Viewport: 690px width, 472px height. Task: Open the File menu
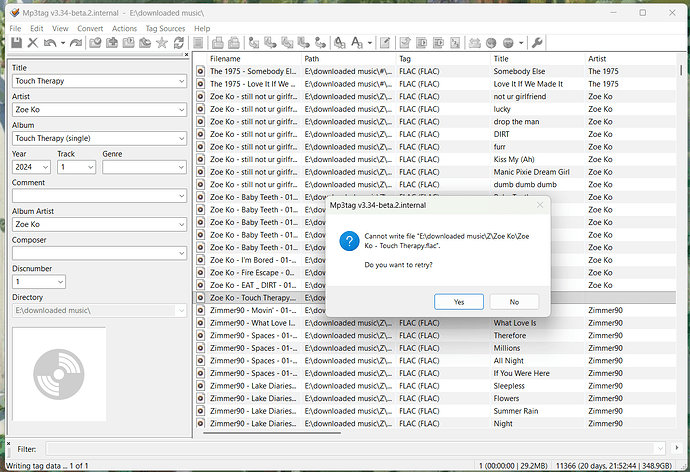coord(15,29)
